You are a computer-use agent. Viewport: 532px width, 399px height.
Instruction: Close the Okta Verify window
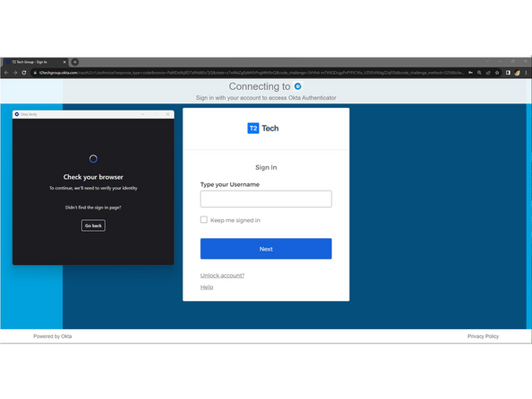pos(168,114)
